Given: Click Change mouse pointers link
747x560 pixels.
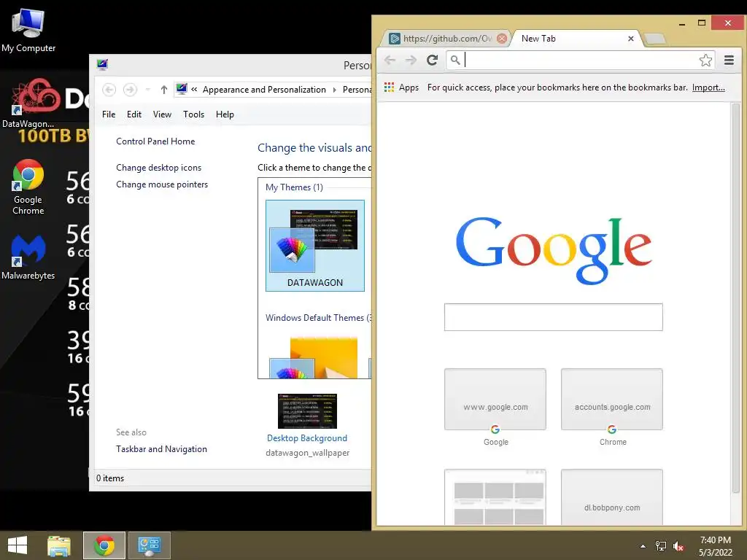Looking at the screenshot, I should (162, 184).
